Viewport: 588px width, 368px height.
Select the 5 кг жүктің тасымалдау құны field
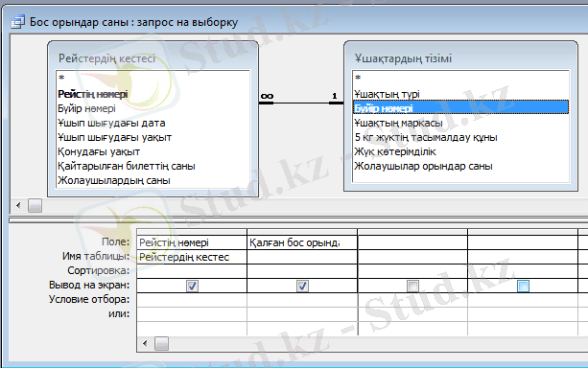click(x=460, y=138)
